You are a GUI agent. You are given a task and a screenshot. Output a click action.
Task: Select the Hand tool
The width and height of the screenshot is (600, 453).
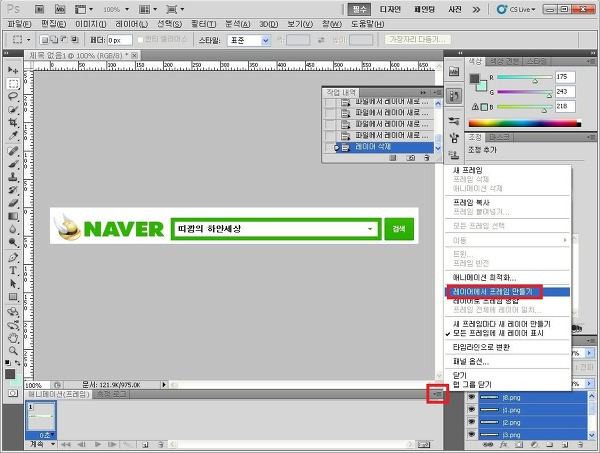point(13,337)
